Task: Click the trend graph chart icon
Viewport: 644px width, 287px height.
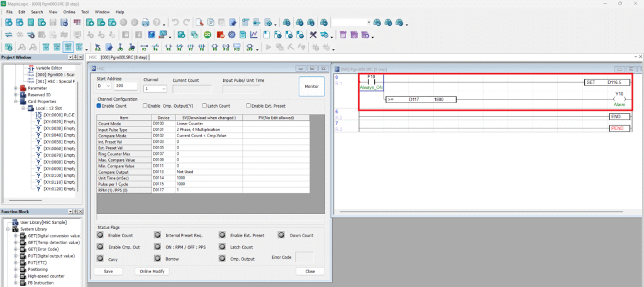Action: (x=254, y=35)
